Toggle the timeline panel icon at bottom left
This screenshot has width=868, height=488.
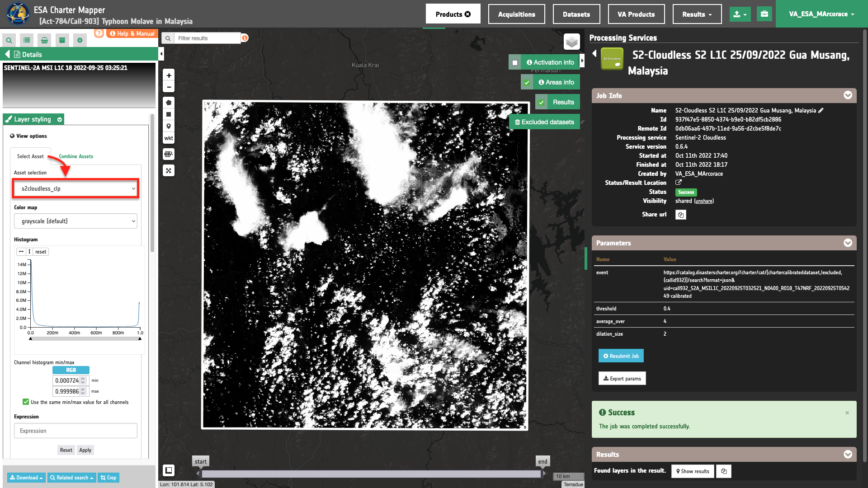[169, 470]
